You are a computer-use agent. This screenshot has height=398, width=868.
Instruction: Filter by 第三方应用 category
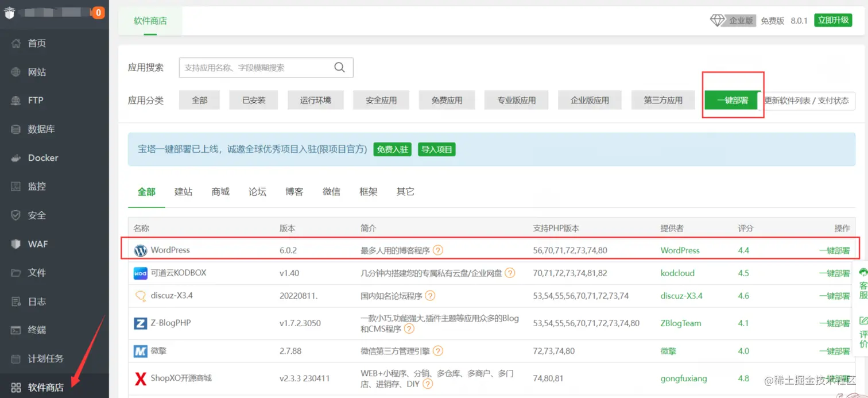663,100
